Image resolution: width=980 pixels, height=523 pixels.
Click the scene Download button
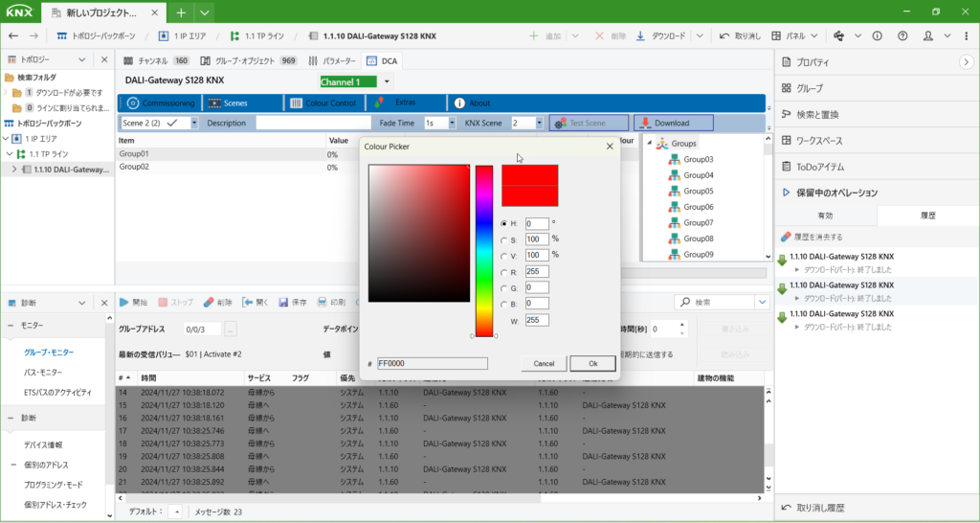tap(674, 123)
